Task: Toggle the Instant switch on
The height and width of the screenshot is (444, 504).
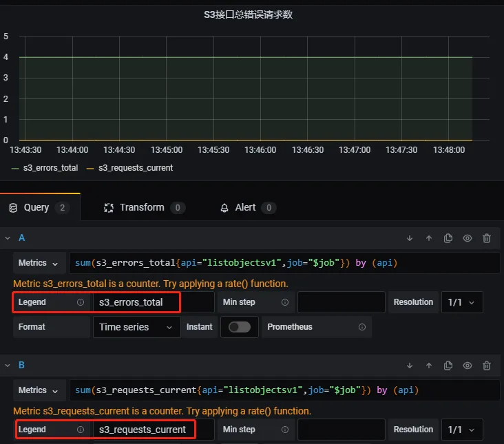Action: (240, 327)
